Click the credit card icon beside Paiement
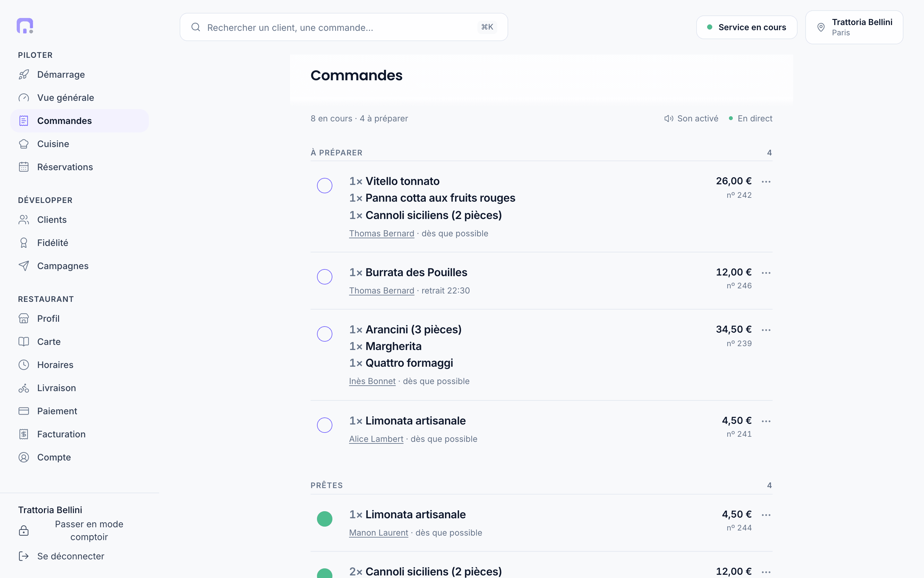Image resolution: width=924 pixels, height=578 pixels. pos(24,411)
